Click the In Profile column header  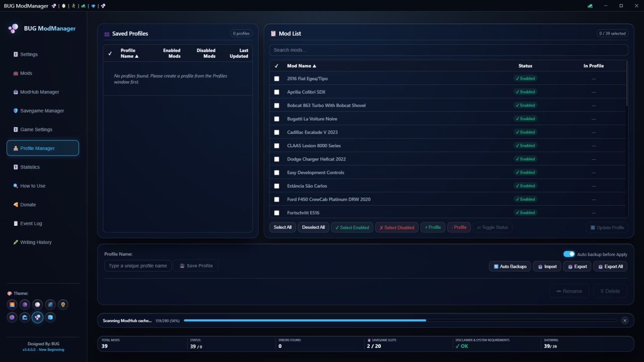point(594,66)
